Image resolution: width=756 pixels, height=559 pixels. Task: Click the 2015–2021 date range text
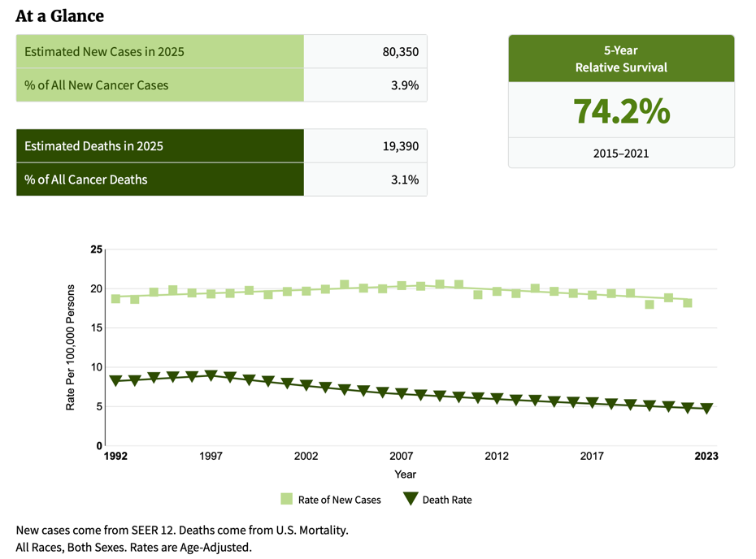(621, 153)
